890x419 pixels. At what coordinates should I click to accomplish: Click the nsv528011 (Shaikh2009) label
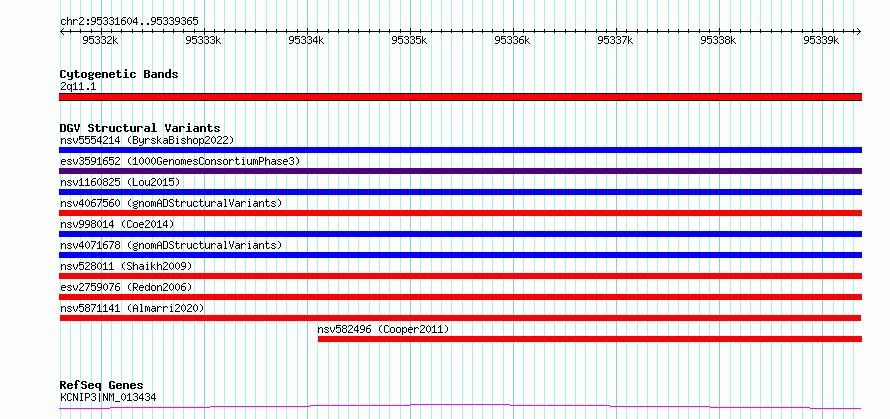pos(126,266)
